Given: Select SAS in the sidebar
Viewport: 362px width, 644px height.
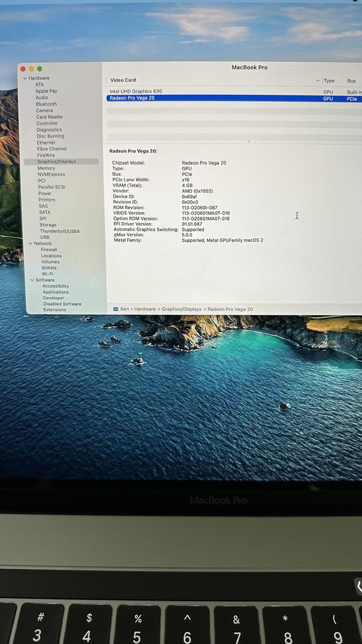Looking at the screenshot, I should (x=43, y=206).
